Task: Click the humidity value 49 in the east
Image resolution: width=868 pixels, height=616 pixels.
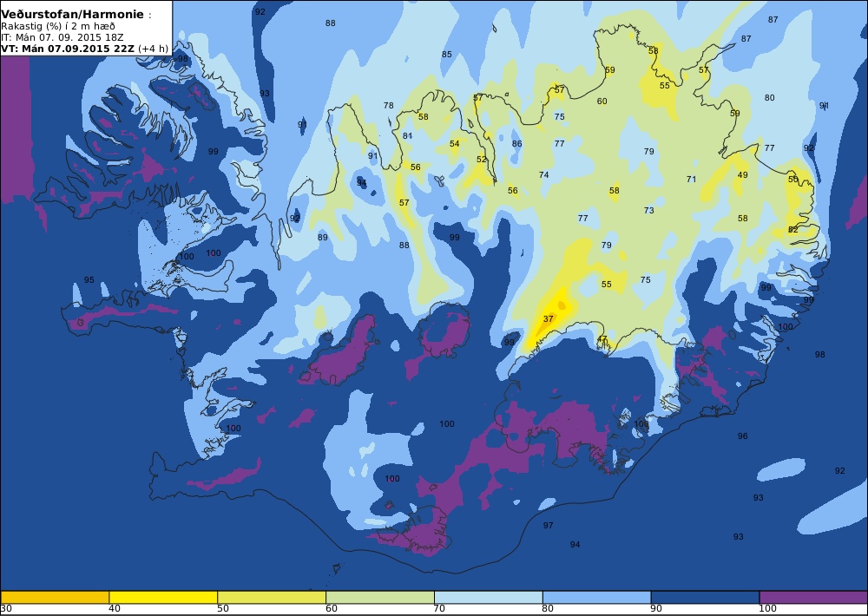Action: click(x=742, y=175)
